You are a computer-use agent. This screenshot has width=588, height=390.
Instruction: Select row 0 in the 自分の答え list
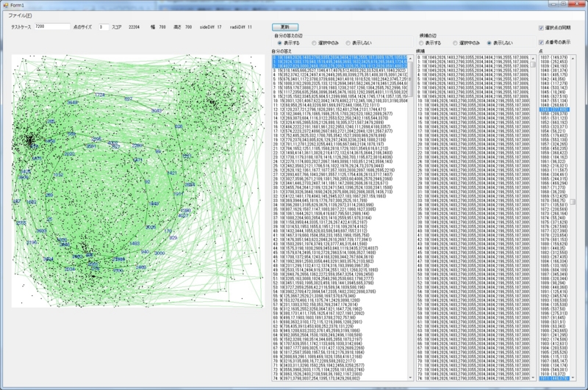point(340,57)
